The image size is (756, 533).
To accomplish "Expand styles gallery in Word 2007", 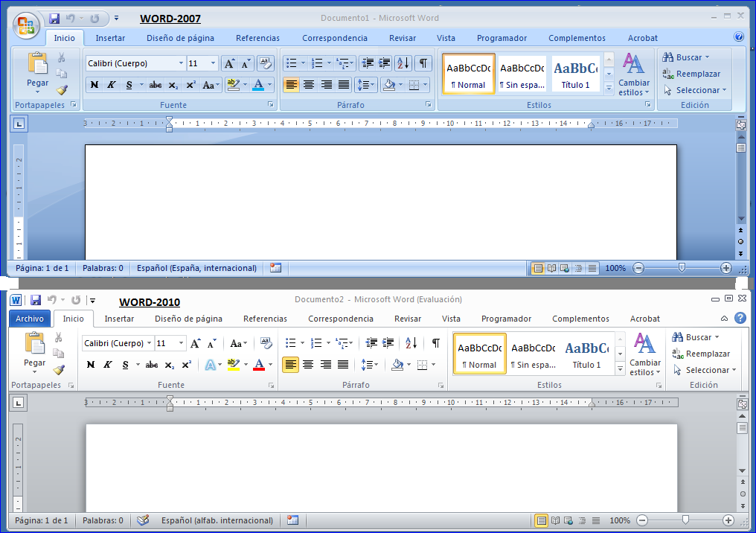I will 609,88.
